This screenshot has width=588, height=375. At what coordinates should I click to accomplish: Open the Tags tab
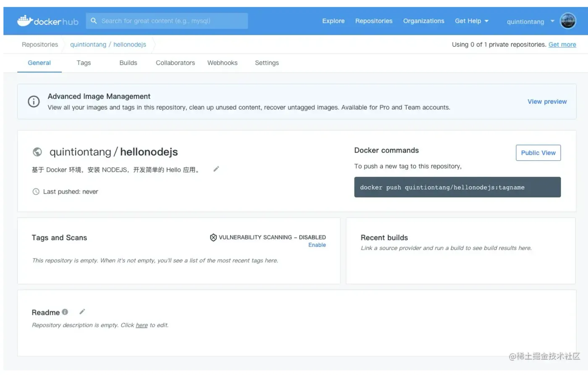click(84, 63)
